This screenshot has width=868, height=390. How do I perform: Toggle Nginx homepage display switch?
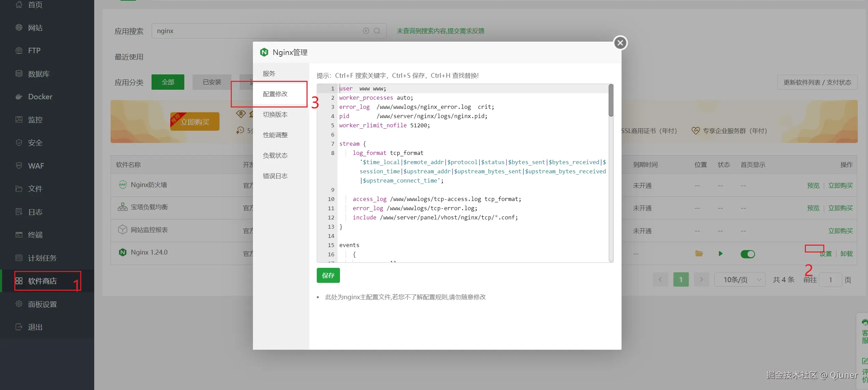coord(748,254)
